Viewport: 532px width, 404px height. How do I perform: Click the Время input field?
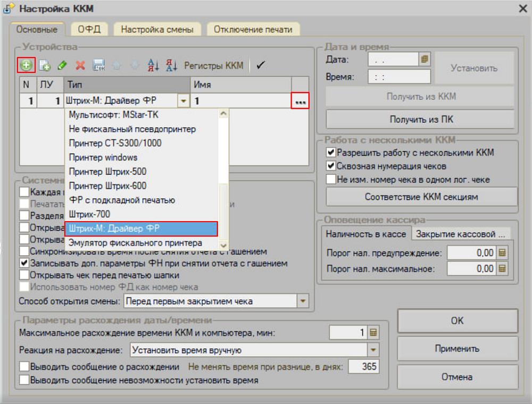pos(399,77)
